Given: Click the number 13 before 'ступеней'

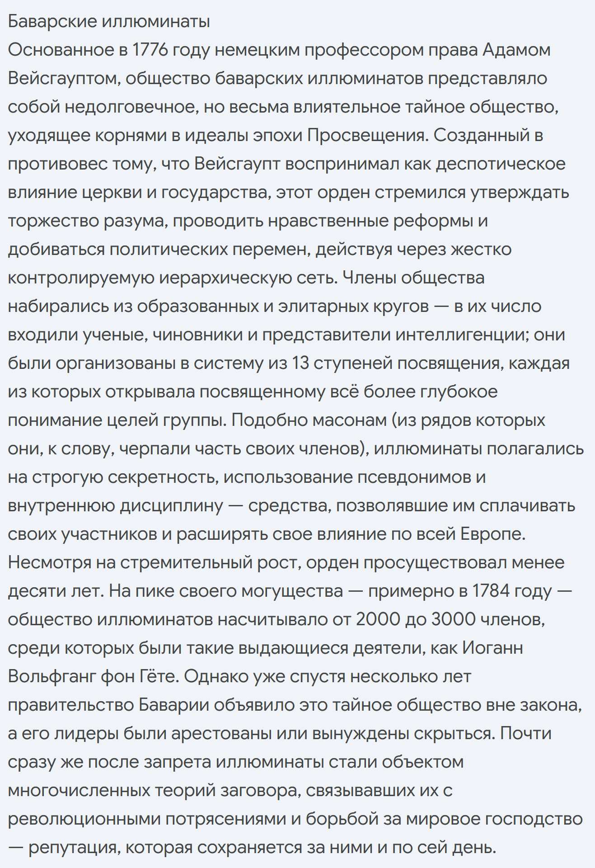Looking at the screenshot, I should tap(301, 363).
